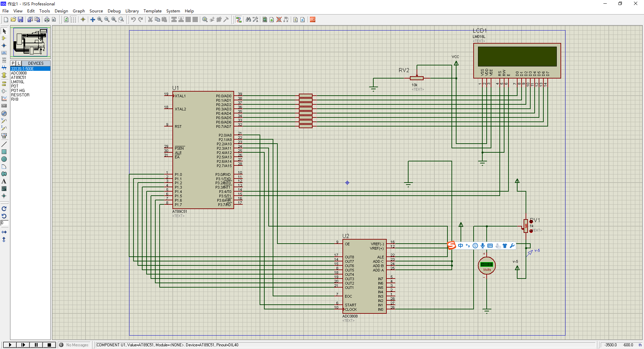Select POT-HG in devices list
Image resolution: width=644 pixels, height=349 pixels.
30,90
